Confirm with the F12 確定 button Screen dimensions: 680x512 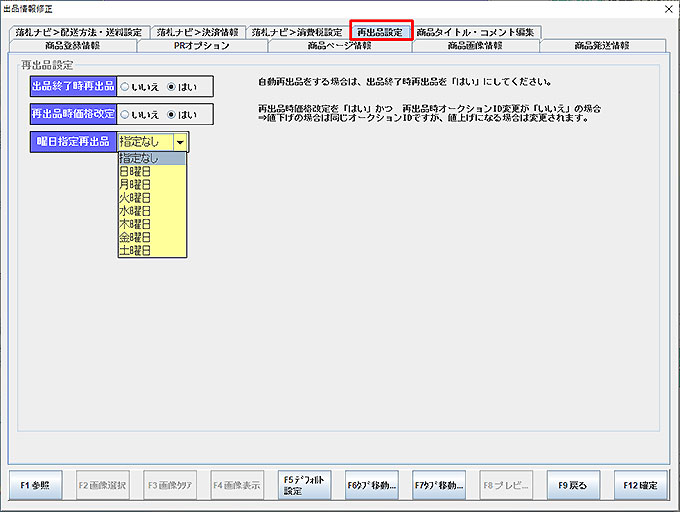coord(641,485)
